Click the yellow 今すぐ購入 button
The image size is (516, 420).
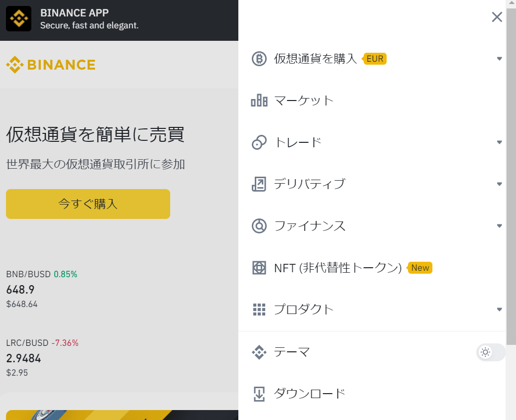(88, 204)
